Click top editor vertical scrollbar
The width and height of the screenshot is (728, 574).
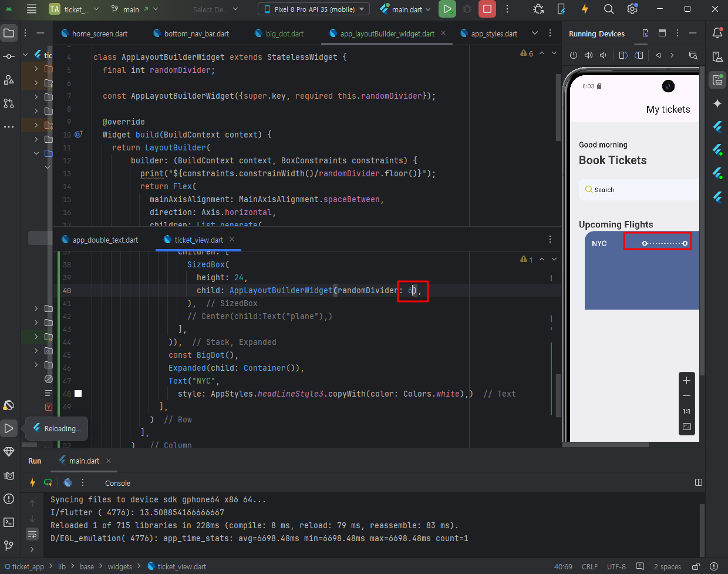(x=558, y=108)
